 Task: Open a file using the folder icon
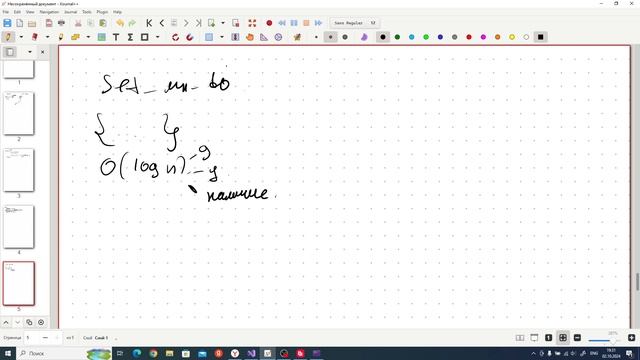pyautogui.click(x=32, y=23)
